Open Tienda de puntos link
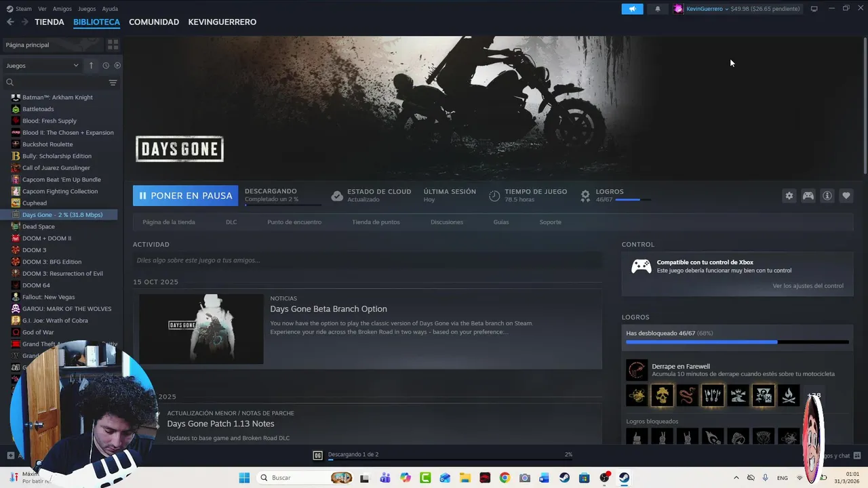 376,222
